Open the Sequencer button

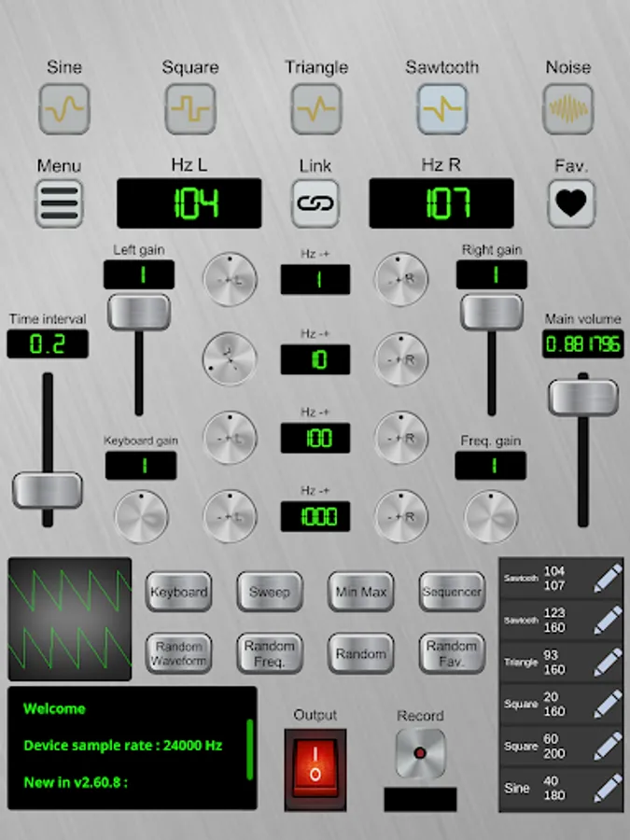pyautogui.click(x=452, y=592)
